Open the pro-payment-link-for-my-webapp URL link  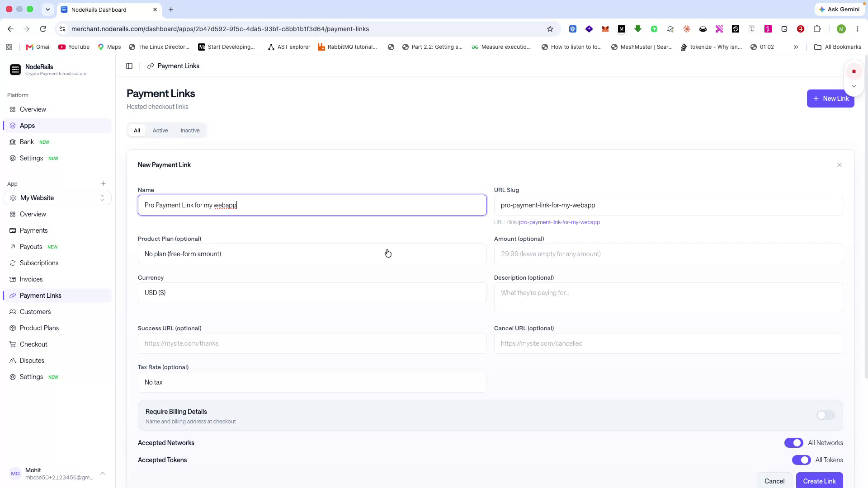pyautogui.click(x=559, y=222)
